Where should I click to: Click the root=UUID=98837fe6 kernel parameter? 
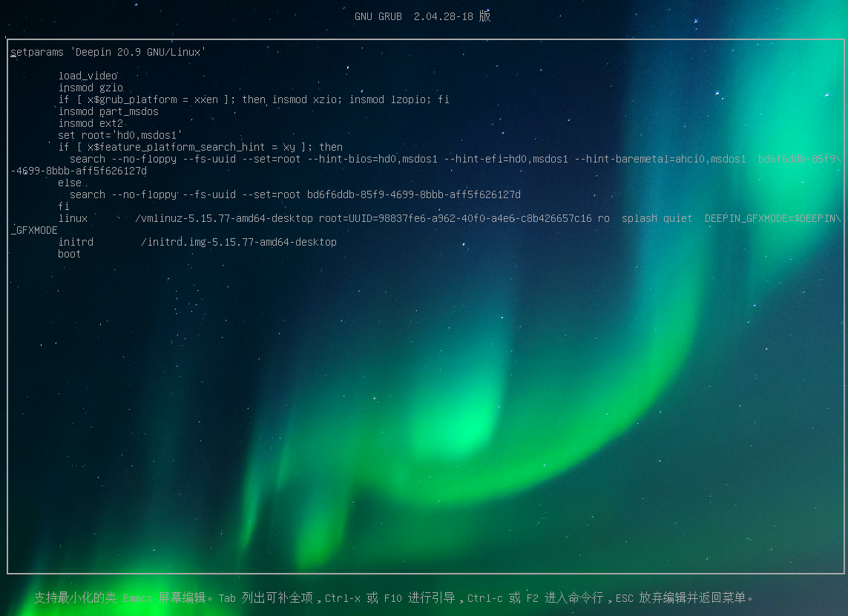456,219
